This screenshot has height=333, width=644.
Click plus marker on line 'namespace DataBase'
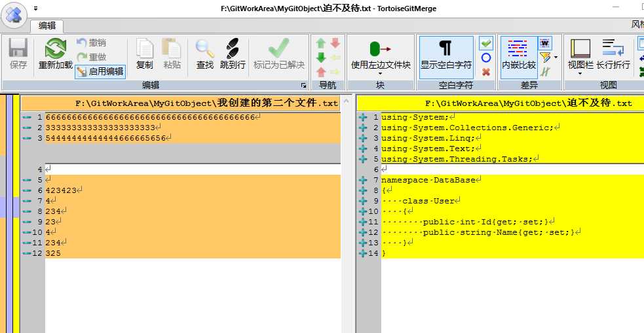pyautogui.click(x=363, y=180)
